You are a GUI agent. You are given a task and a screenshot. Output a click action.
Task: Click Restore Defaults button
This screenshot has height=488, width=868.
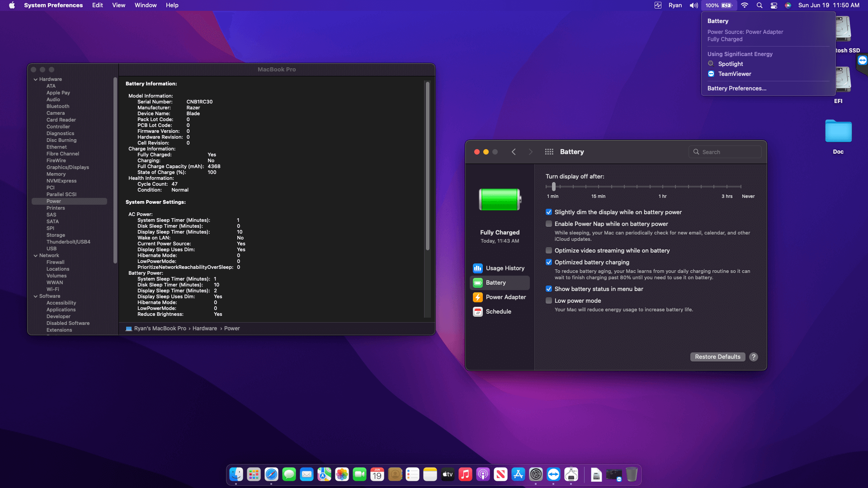click(717, 357)
